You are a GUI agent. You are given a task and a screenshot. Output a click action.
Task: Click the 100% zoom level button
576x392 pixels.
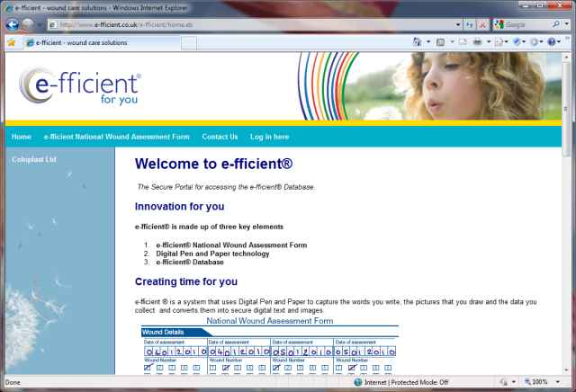coord(536,382)
